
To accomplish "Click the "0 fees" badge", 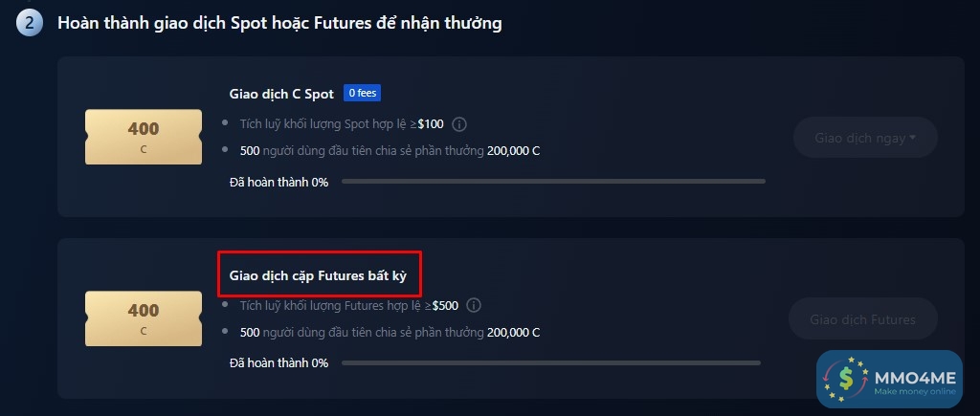I will coord(363,93).
